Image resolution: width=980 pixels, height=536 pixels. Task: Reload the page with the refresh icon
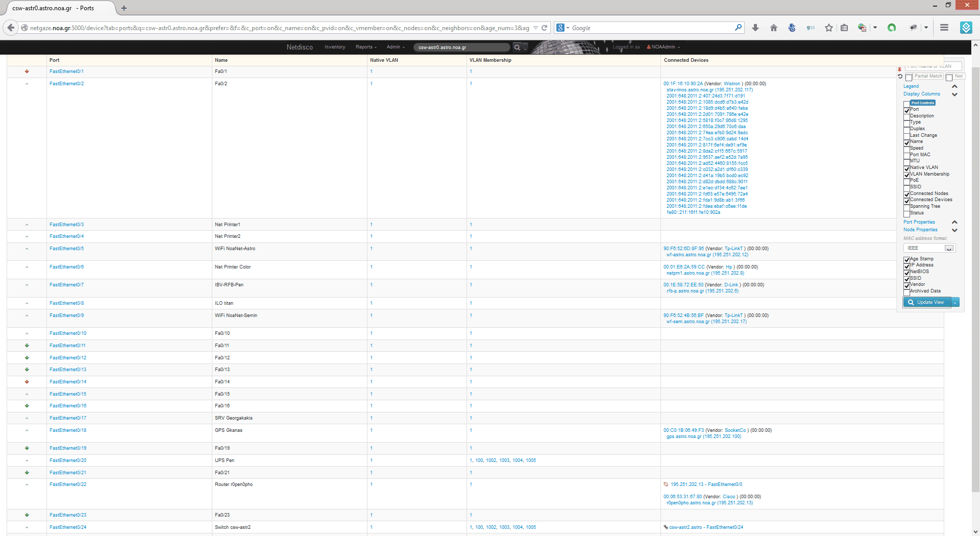(x=545, y=28)
